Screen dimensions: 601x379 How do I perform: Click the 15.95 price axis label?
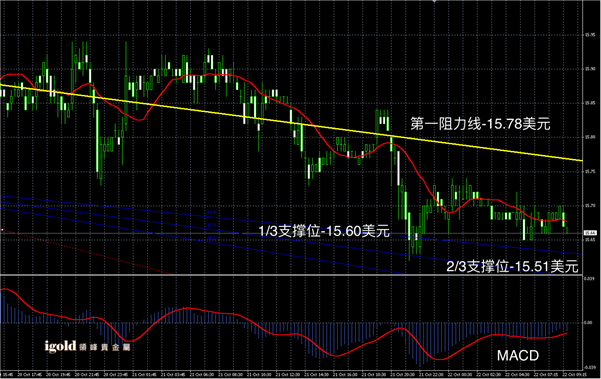click(590, 35)
